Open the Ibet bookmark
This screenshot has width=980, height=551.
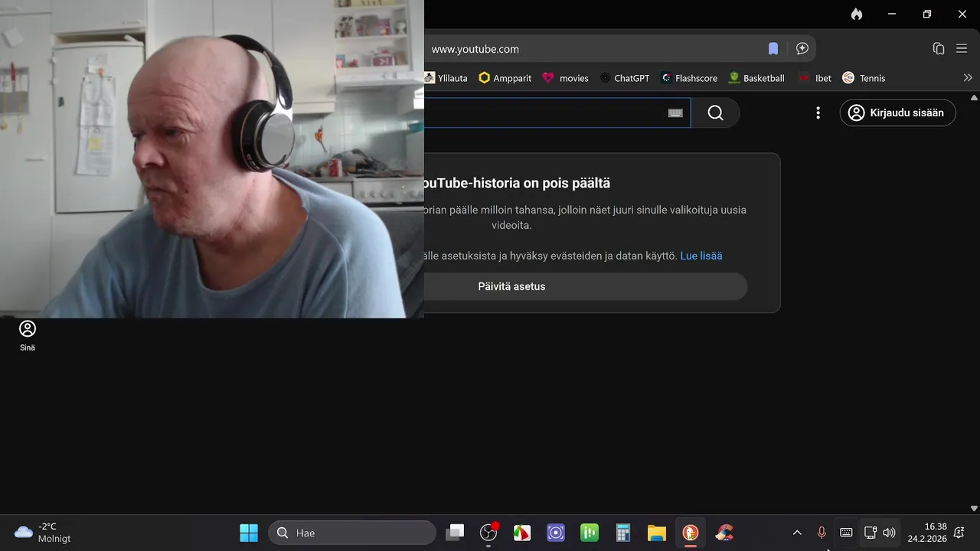click(x=815, y=78)
